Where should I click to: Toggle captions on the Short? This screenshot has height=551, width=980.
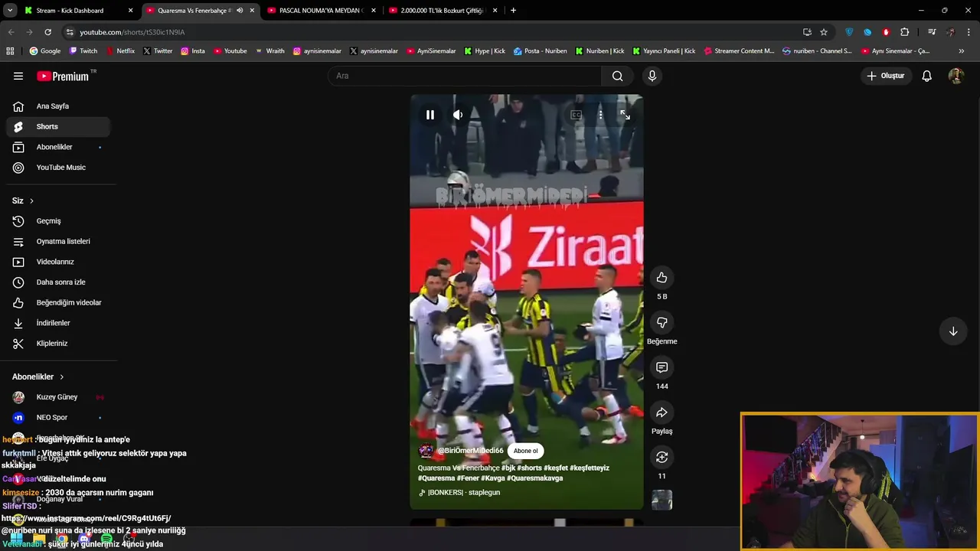576,115
